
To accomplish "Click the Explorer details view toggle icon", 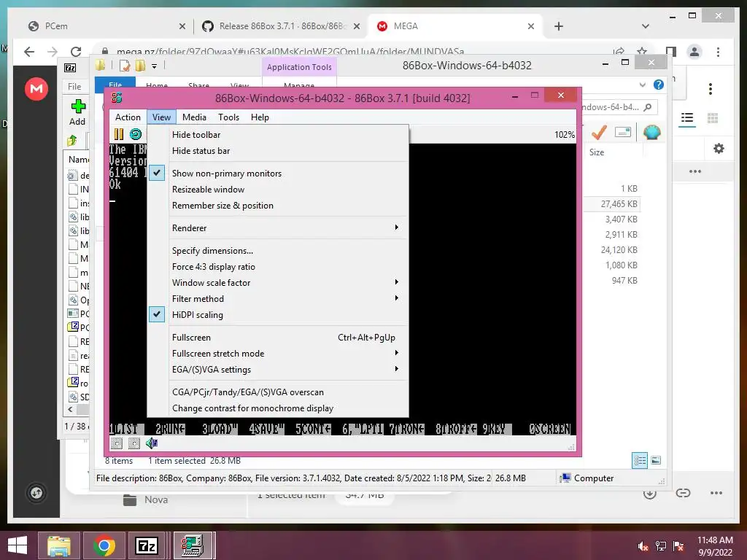I will coord(640,461).
